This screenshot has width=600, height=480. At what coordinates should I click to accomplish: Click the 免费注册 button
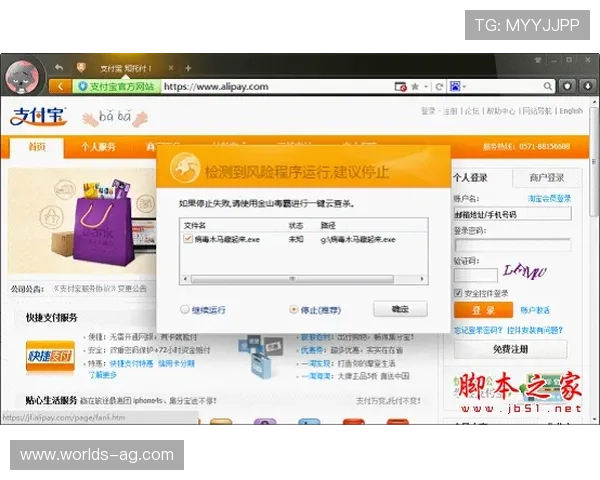click(510, 349)
